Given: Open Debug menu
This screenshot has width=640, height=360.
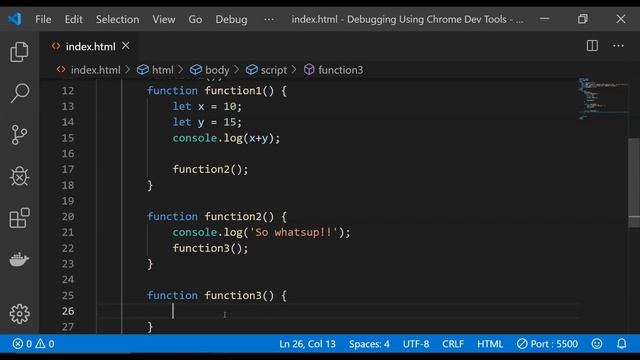Looking at the screenshot, I should point(231,19).
